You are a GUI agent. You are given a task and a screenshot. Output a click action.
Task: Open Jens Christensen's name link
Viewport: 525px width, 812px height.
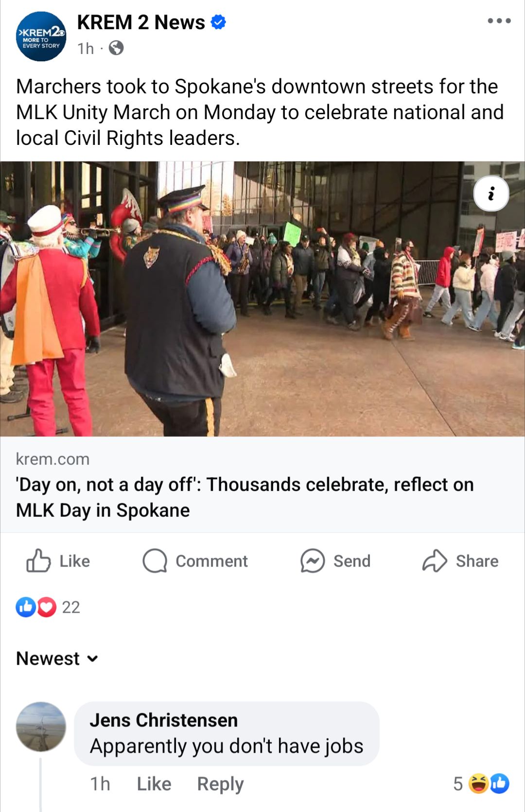164,720
